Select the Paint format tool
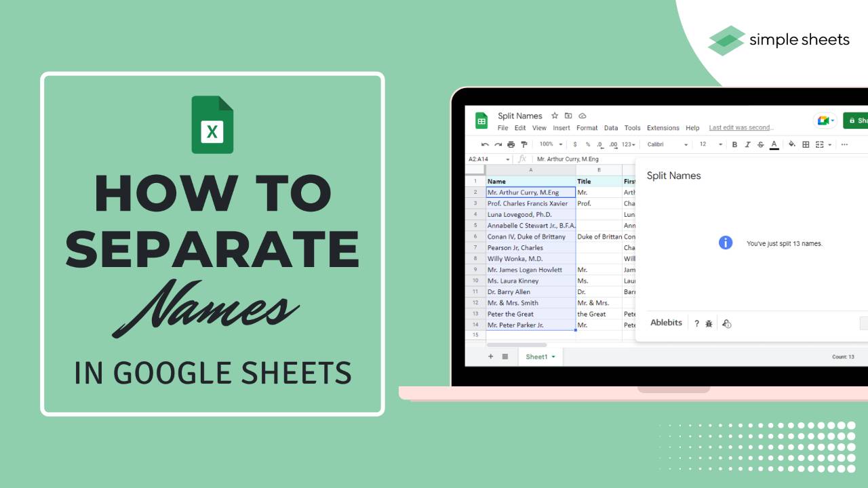Image resolution: width=868 pixels, height=488 pixels. [524, 144]
